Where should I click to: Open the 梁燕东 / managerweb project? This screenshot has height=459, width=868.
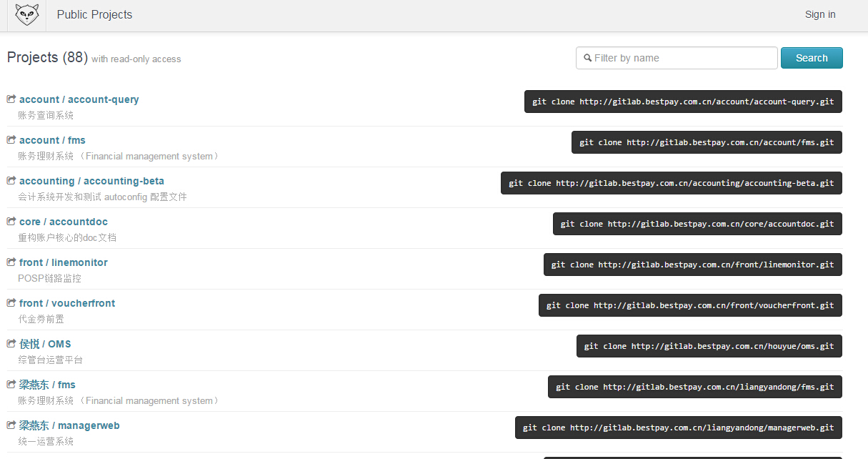point(69,425)
